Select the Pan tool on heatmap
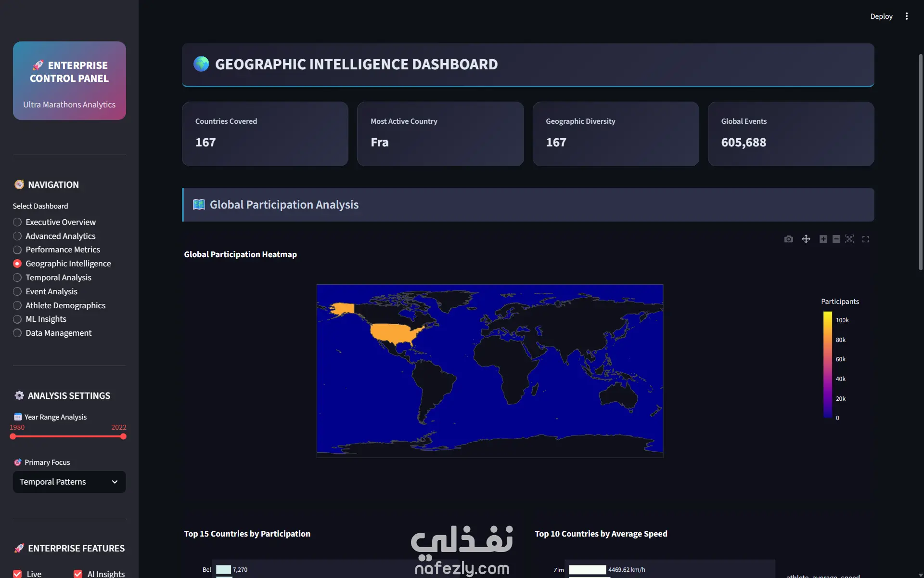Image resolution: width=924 pixels, height=578 pixels. point(806,239)
